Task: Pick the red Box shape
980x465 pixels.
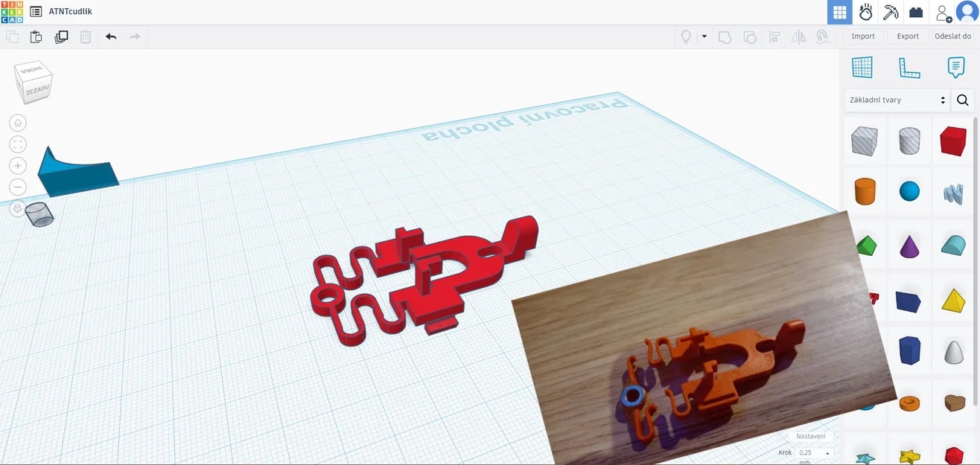Action: click(x=953, y=141)
